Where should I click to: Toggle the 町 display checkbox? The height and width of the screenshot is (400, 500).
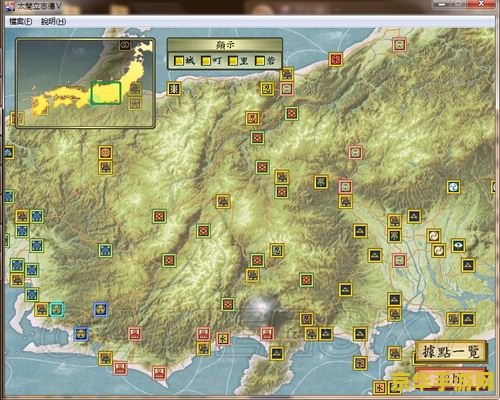[x=207, y=61]
